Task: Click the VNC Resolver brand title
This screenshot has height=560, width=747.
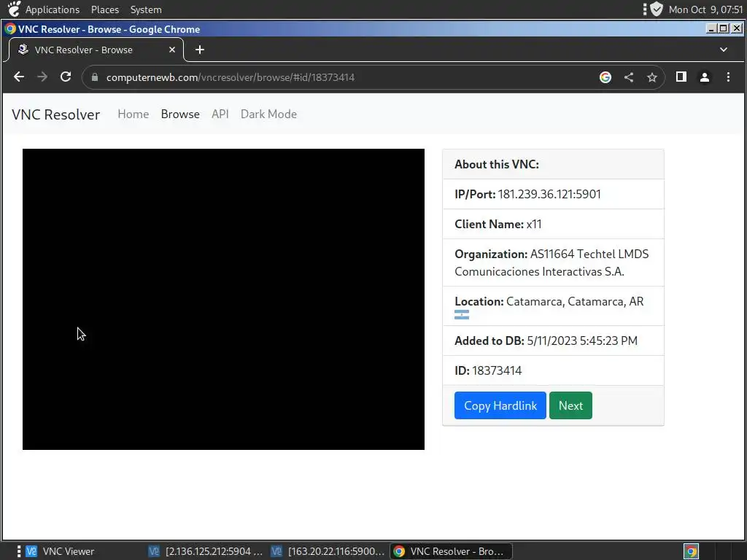Action: [x=55, y=114]
